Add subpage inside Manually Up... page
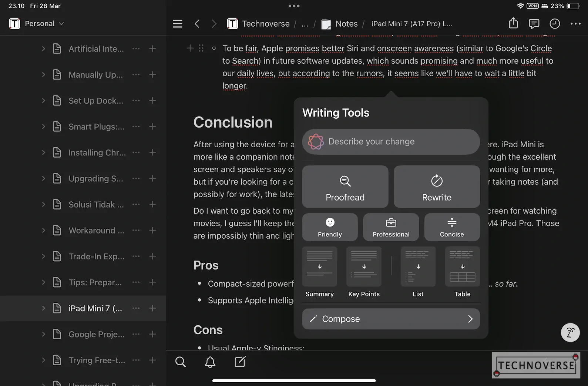 pos(152,74)
